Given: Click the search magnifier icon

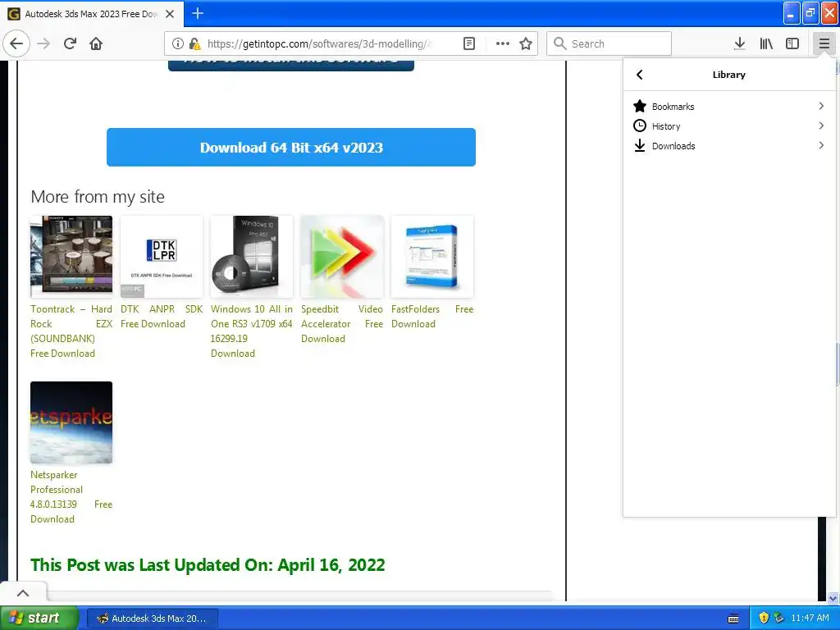Looking at the screenshot, I should tap(559, 43).
